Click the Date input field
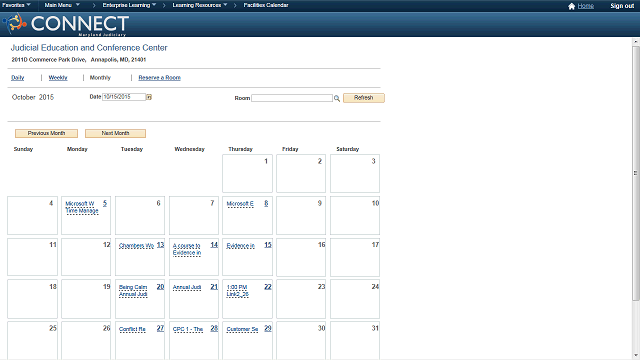Image resolution: width=640 pixels, height=360 pixels. [124, 97]
